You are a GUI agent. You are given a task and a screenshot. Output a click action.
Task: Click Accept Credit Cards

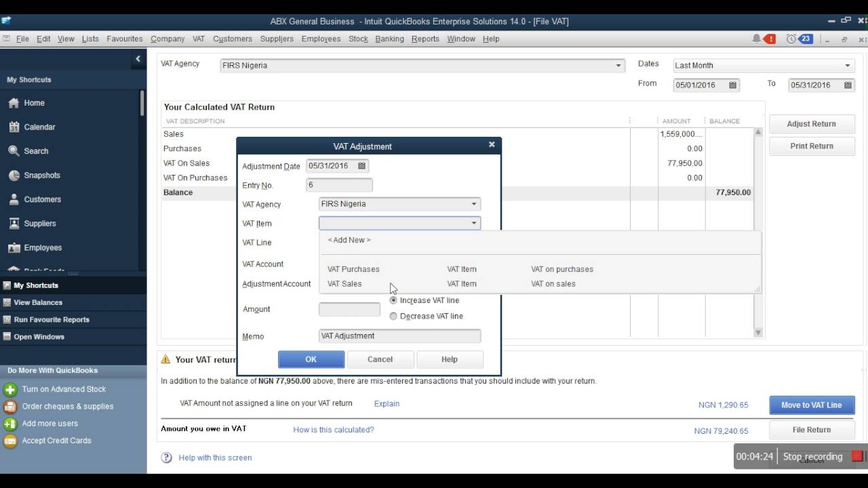pyautogui.click(x=56, y=441)
